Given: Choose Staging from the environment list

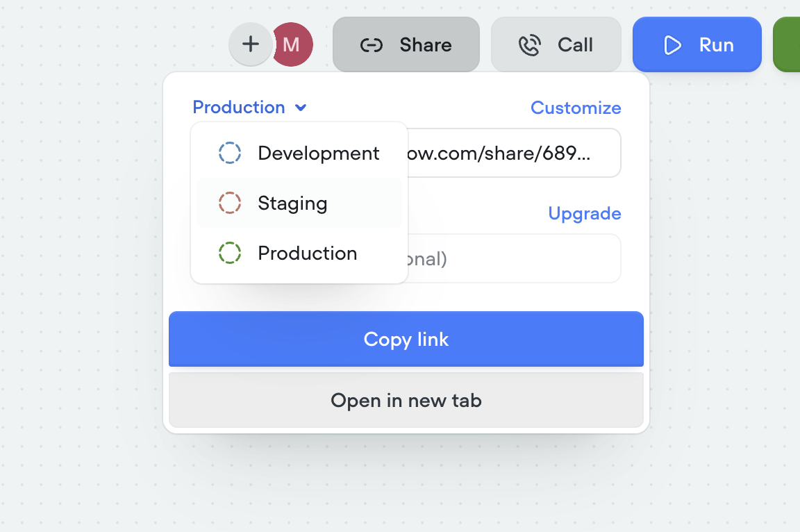Looking at the screenshot, I should (292, 203).
